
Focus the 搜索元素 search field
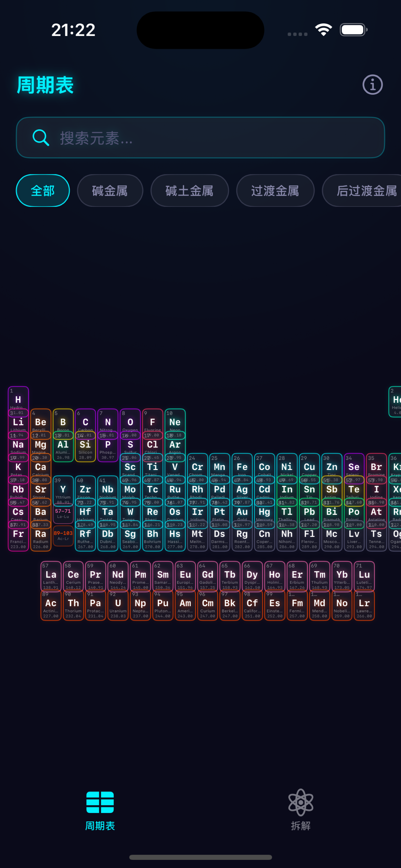pos(200,137)
